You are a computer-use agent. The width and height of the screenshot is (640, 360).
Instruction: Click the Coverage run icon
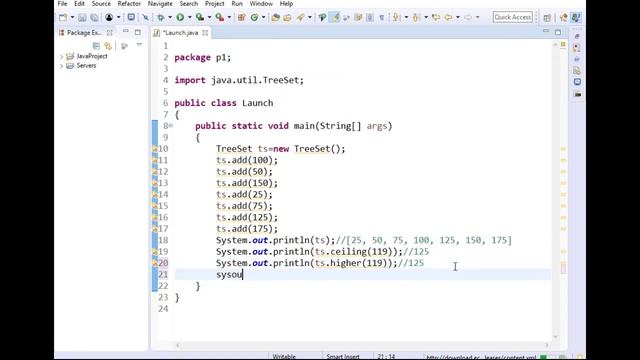[200, 18]
